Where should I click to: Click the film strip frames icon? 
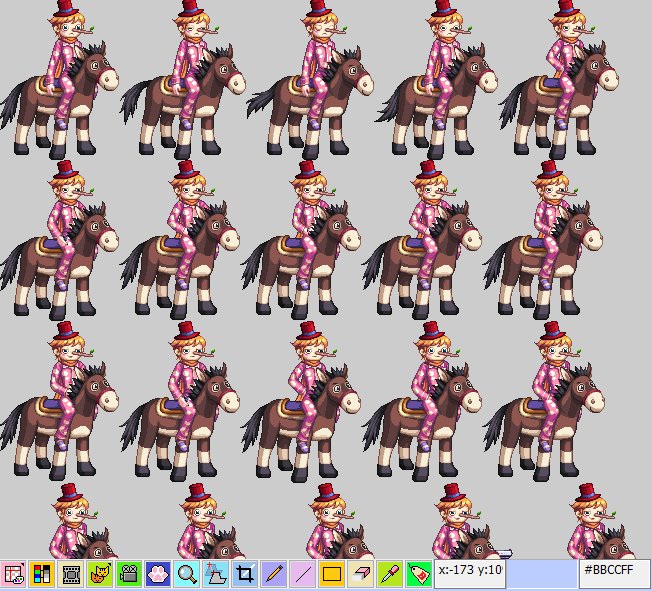71,574
